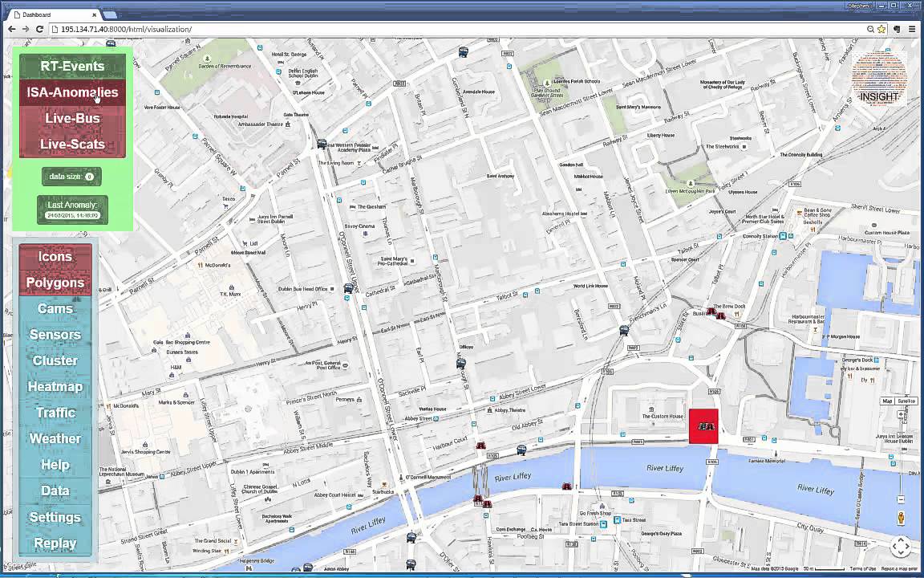Click the Tara Street station icon
This screenshot has height=578, width=924.
point(617,520)
